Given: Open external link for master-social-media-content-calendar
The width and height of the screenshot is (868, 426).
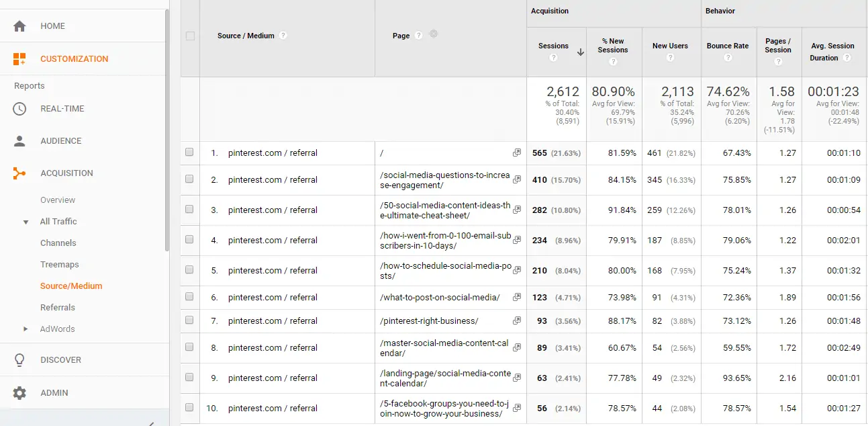Looking at the screenshot, I should point(517,347).
